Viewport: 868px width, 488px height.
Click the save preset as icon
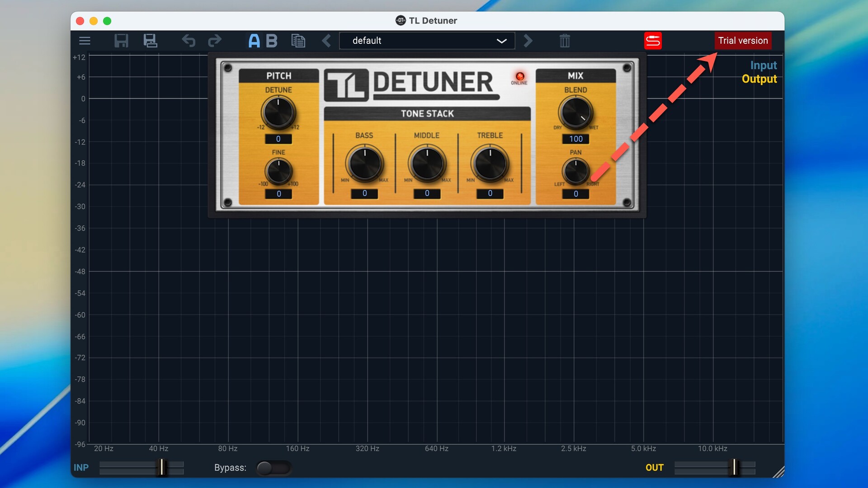point(150,41)
